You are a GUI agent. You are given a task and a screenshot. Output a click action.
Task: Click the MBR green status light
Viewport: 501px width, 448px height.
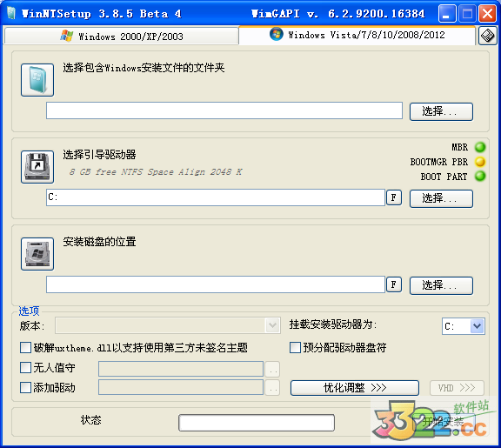(x=480, y=147)
